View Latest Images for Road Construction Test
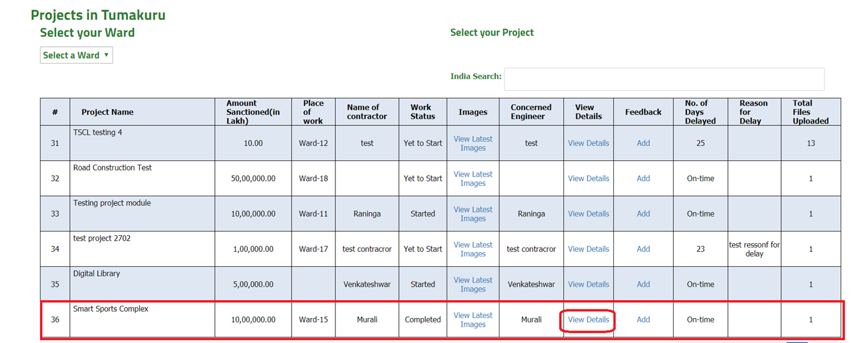 point(473,179)
